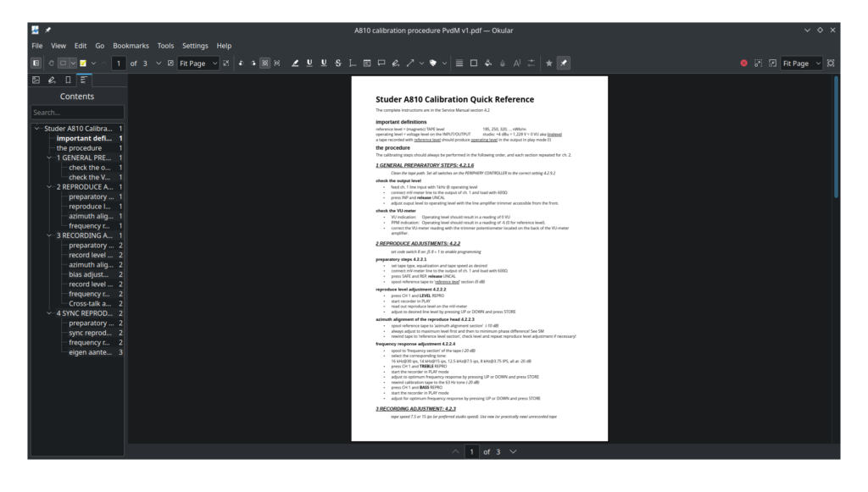
Task: Select the Strikeout annotation tool
Action: point(338,64)
